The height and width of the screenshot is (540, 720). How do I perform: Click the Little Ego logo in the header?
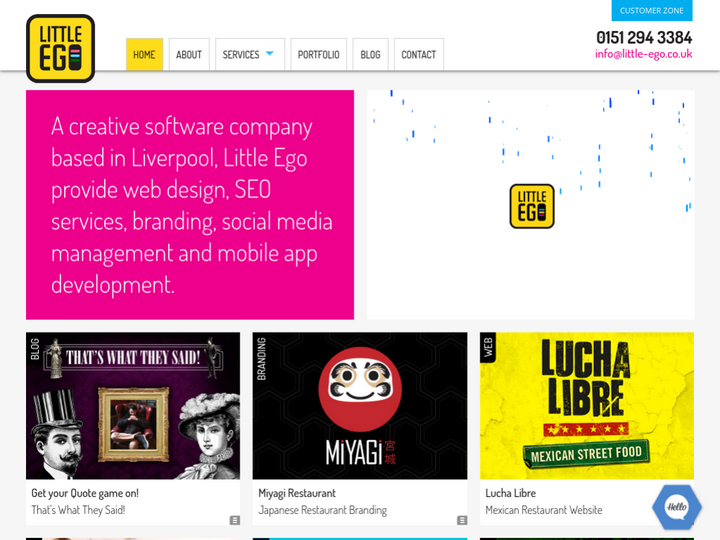pos(60,48)
